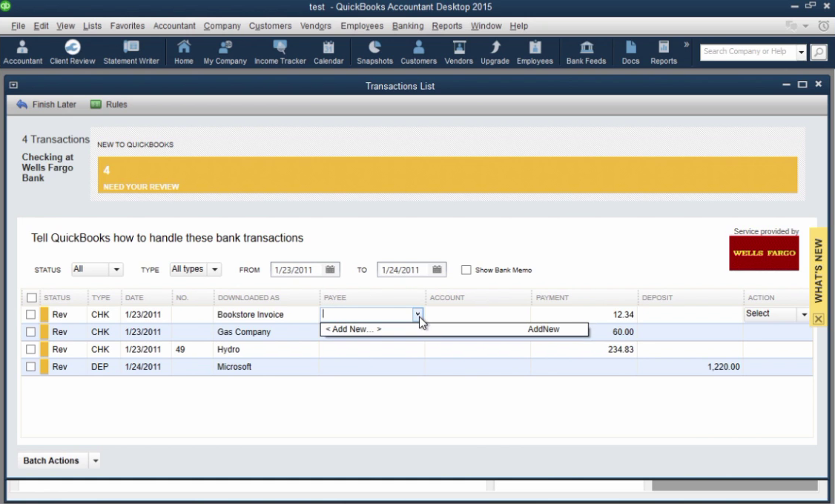835x504 pixels.
Task: Click the reminders clock icon
Action: tap(823, 25)
